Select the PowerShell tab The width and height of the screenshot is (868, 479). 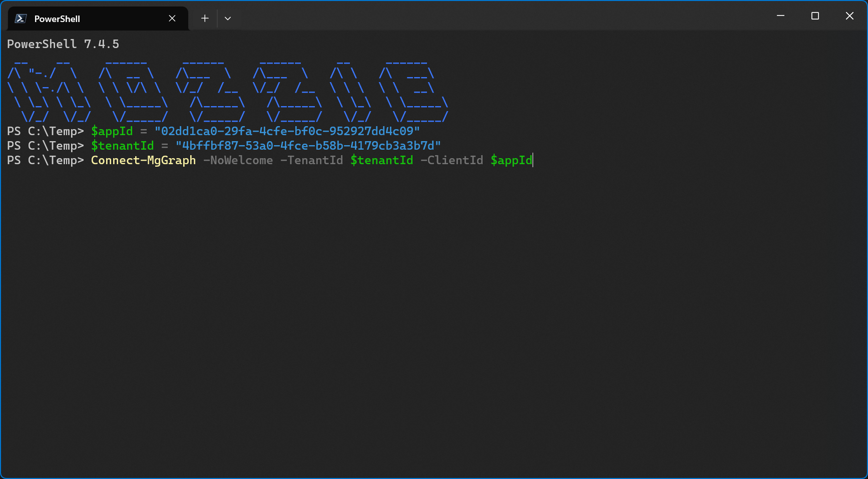click(x=98, y=19)
